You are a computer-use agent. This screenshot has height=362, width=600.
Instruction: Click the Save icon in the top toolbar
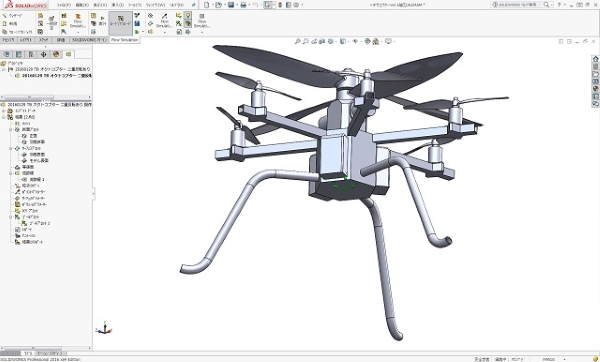(x=231, y=5)
